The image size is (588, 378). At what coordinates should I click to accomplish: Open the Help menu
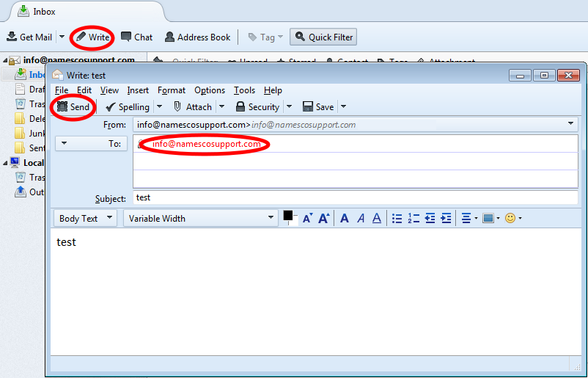[x=273, y=90]
